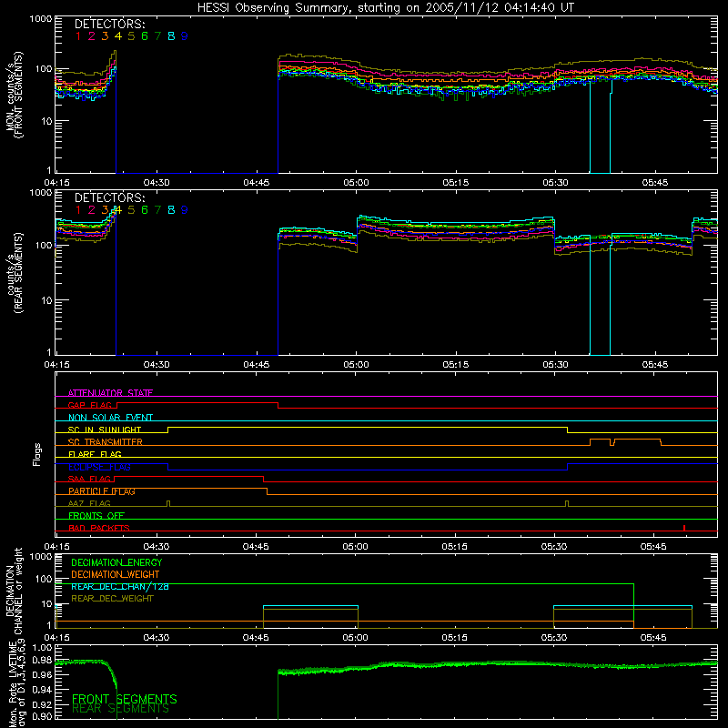This screenshot has width=728, height=728.
Task: Select the DETECTORS: label in the rear segments plot
Action: click(x=109, y=197)
